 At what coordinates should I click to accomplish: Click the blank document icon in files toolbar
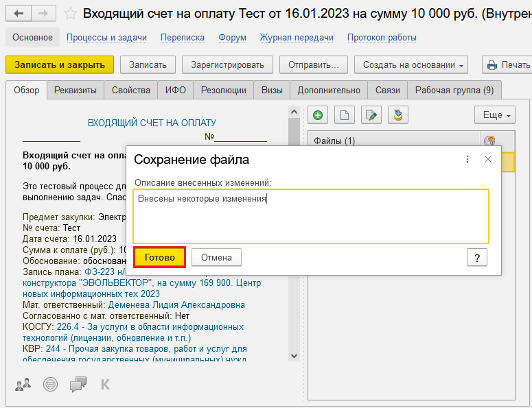pos(345,115)
